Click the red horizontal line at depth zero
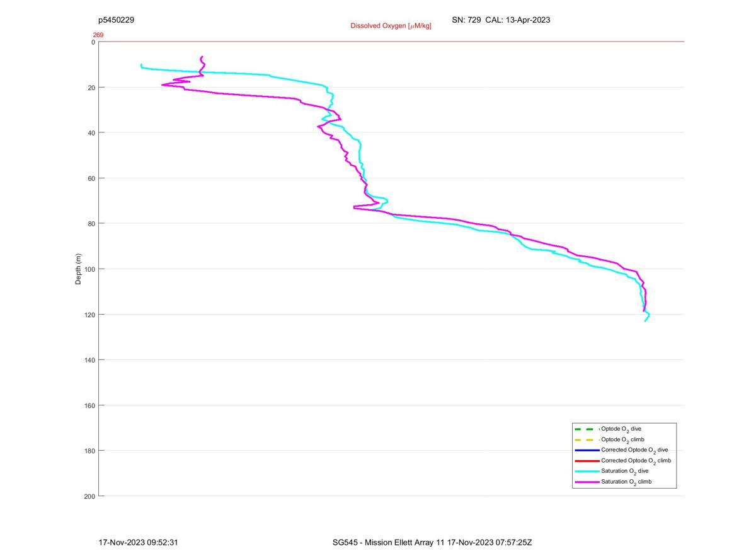The image size is (756, 558). 391,42
